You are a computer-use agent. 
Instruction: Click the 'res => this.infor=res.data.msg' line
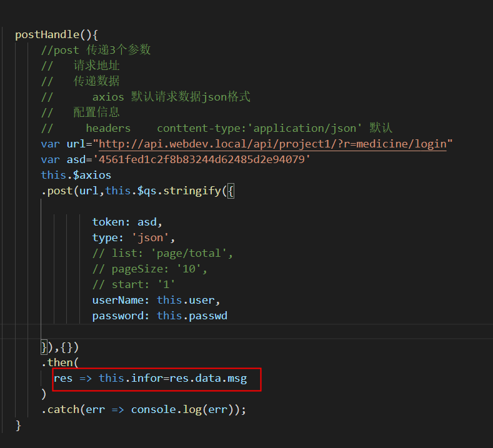pyautogui.click(x=151, y=378)
